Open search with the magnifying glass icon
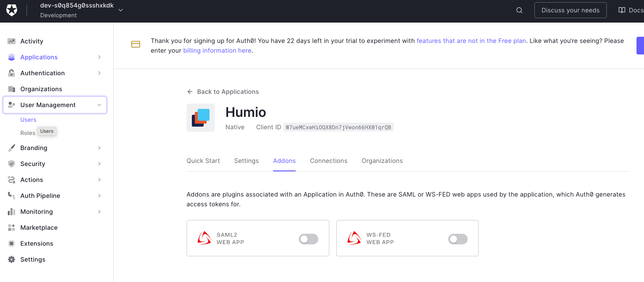Viewport: 644px width, 282px height. tap(518, 10)
